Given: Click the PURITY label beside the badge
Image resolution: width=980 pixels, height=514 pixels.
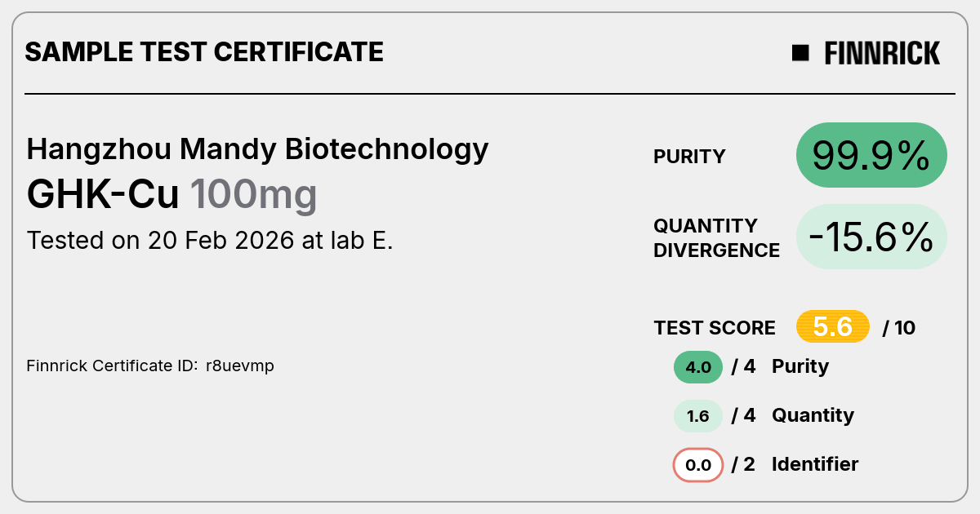Looking at the screenshot, I should (689, 157).
